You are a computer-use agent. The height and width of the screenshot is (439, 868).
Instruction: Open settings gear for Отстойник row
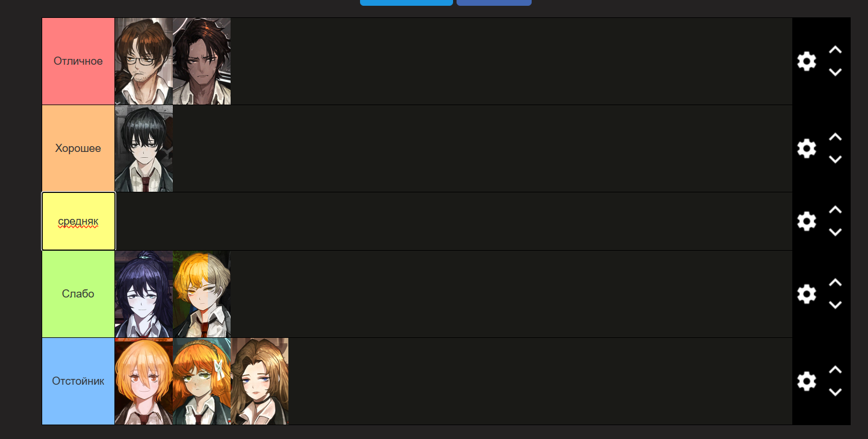[x=806, y=381]
